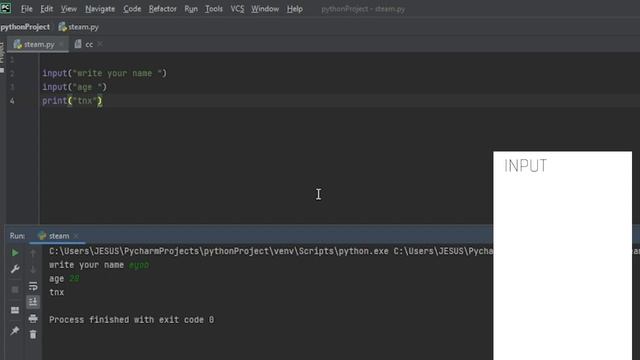
Task: Click steam.py in the breadcrumb bar
Action: 78,27
